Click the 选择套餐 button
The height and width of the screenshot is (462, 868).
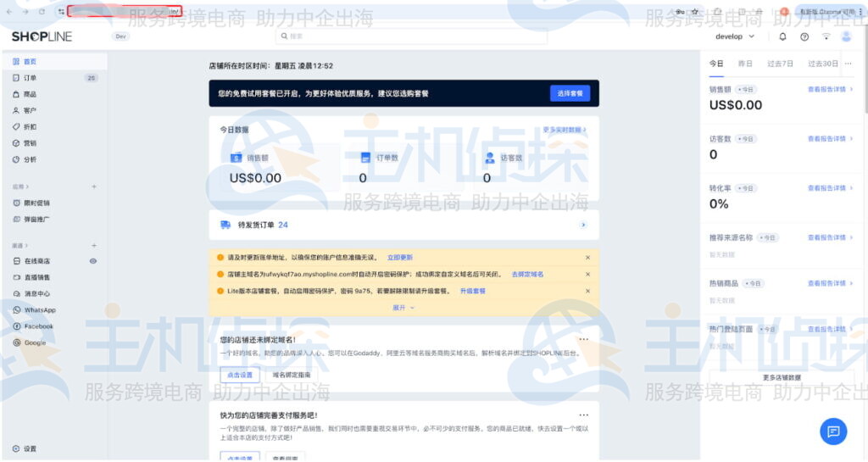(570, 93)
